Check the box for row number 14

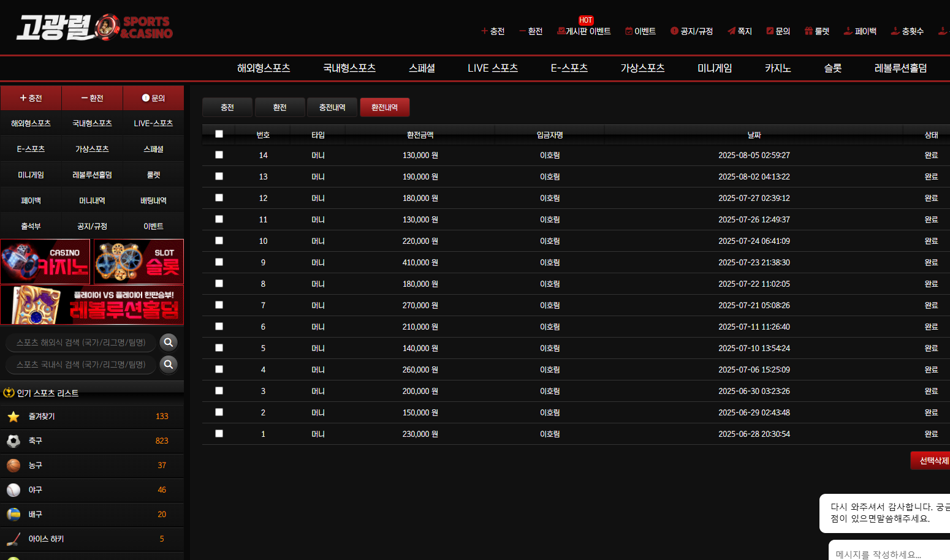click(219, 155)
